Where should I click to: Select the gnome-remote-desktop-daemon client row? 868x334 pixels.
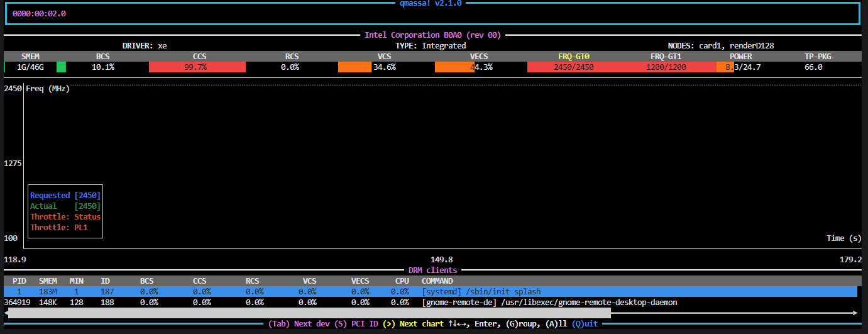[x=431, y=303]
